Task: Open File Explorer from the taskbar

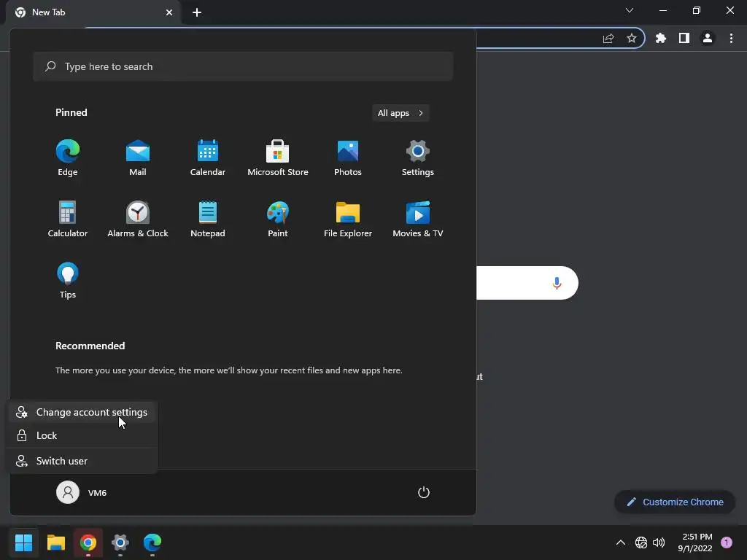Action: (x=56, y=542)
